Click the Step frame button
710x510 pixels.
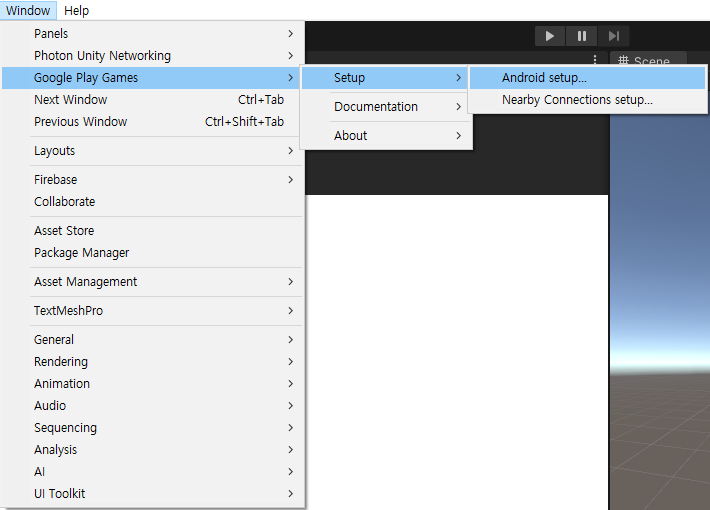click(x=614, y=36)
